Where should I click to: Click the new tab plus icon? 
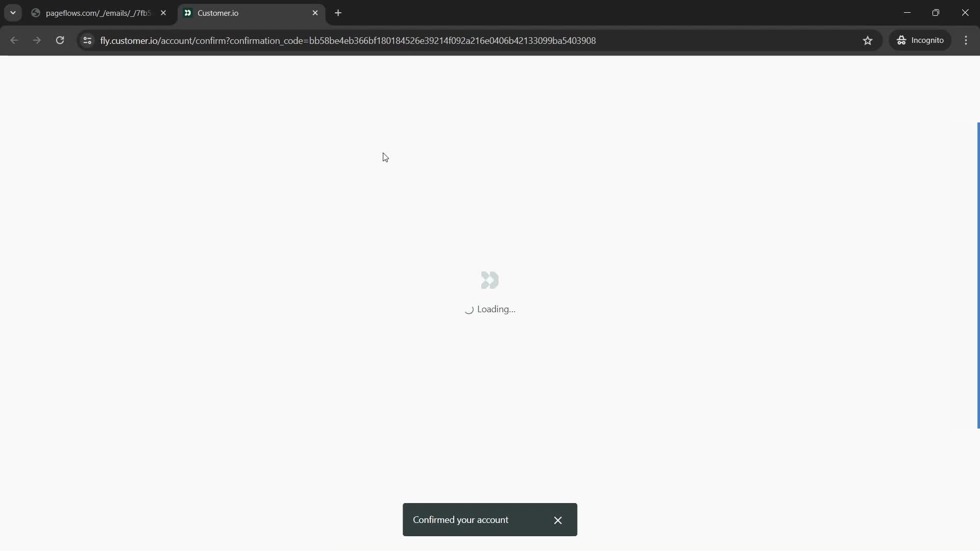pos(338,13)
